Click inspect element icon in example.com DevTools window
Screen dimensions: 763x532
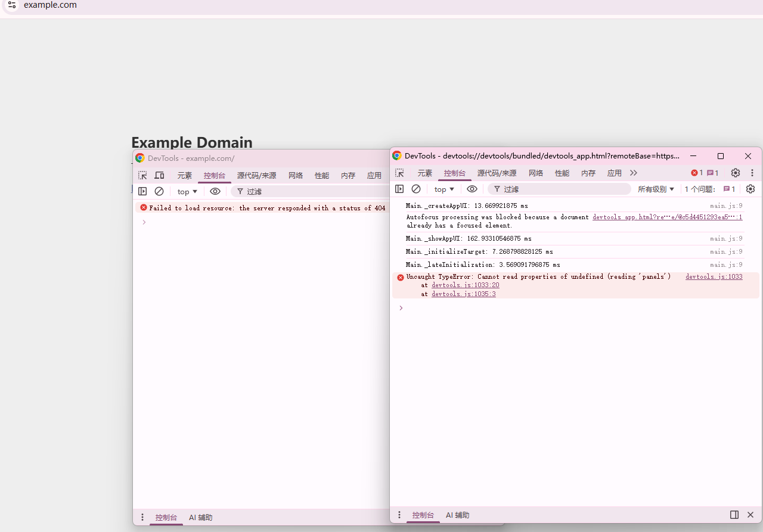point(142,175)
